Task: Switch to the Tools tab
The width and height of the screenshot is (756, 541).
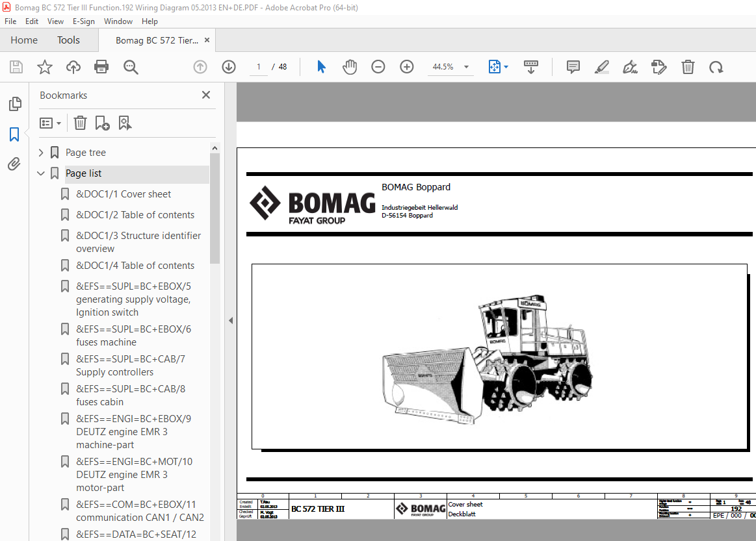Action: click(x=68, y=40)
